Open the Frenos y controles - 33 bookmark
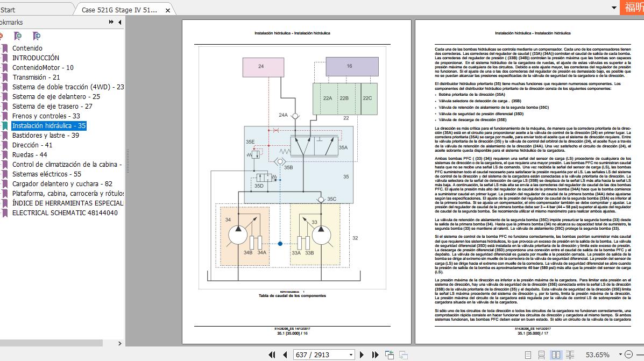The image size is (644, 361). click(x=46, y=116)
